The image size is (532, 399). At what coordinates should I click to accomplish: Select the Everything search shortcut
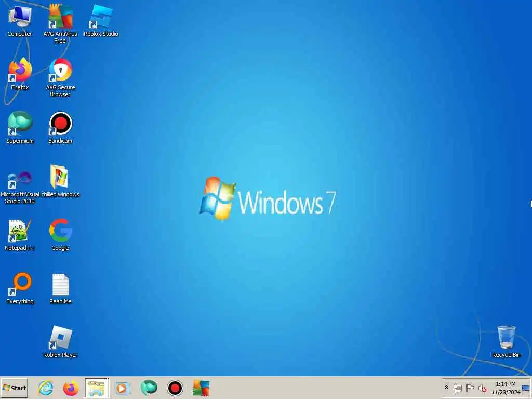[20, 288]
